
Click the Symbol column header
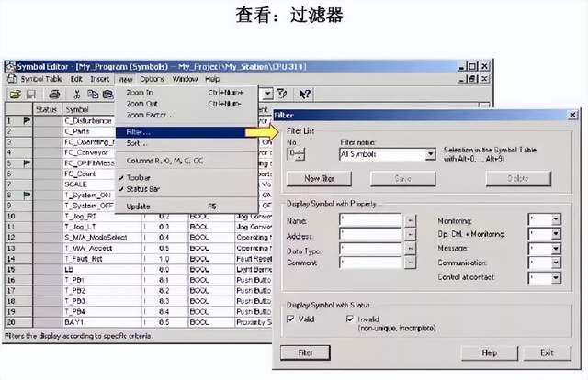[89, 109]
